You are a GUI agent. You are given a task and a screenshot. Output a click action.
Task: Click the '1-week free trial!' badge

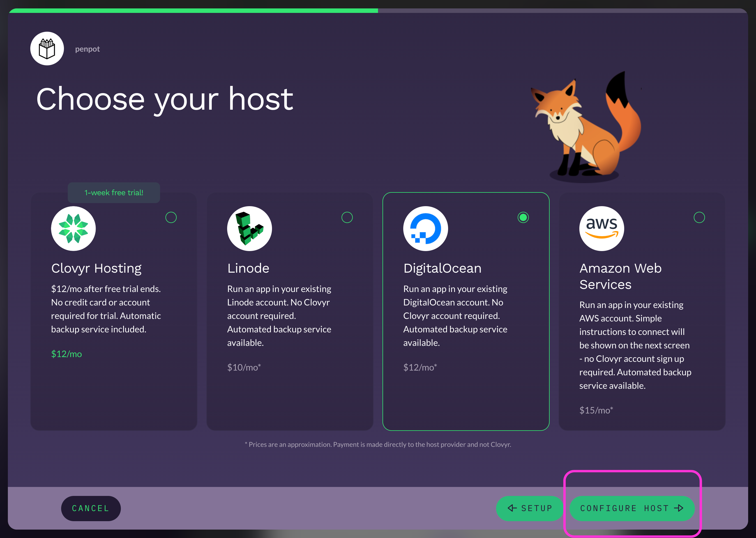(x=114, y=192)
